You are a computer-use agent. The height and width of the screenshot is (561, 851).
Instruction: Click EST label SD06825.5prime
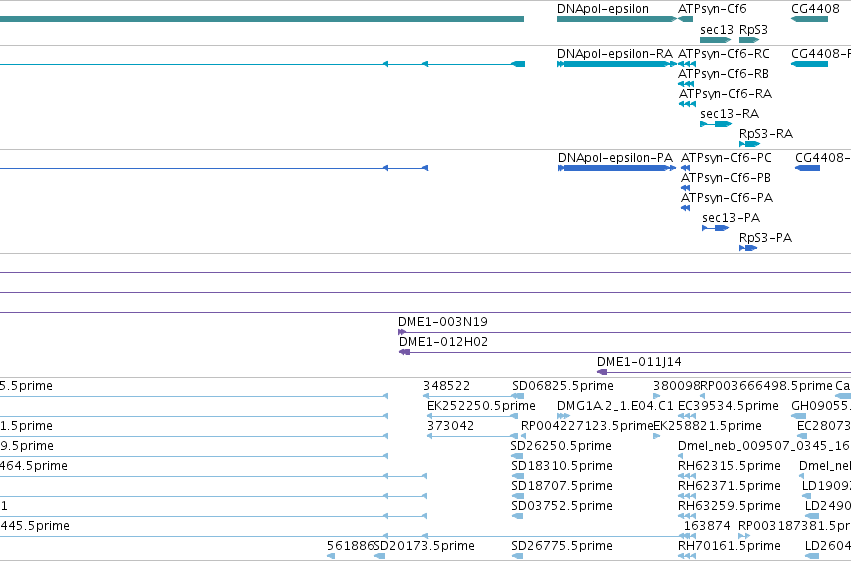[563, 386]
